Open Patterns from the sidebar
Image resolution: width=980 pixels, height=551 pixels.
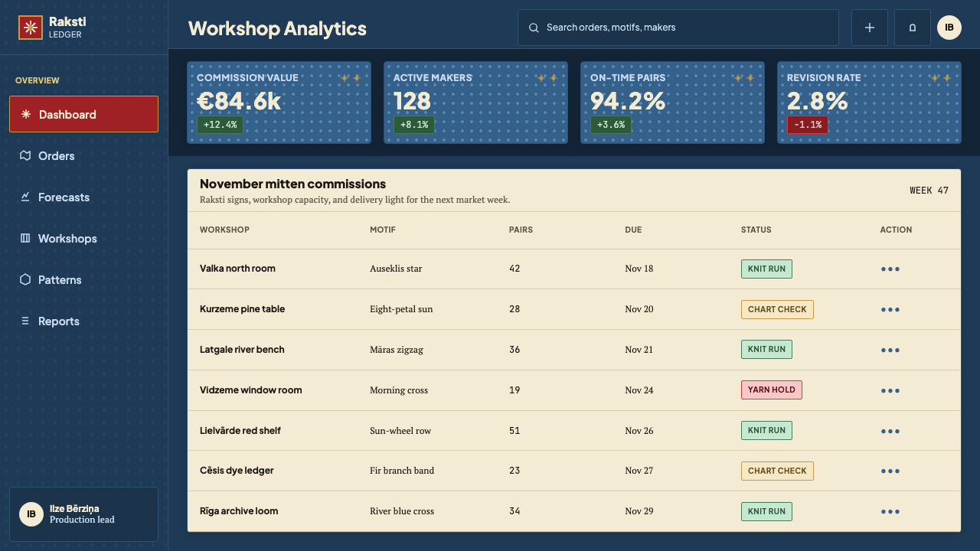pos(83,279)
